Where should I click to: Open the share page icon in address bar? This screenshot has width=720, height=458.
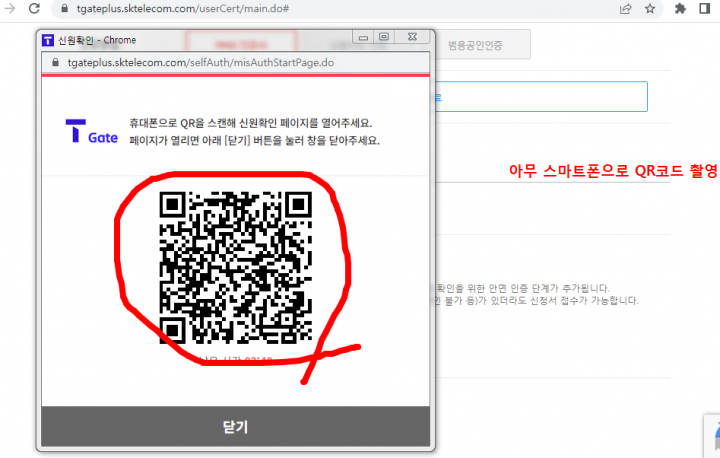click(x=625, y=9)
